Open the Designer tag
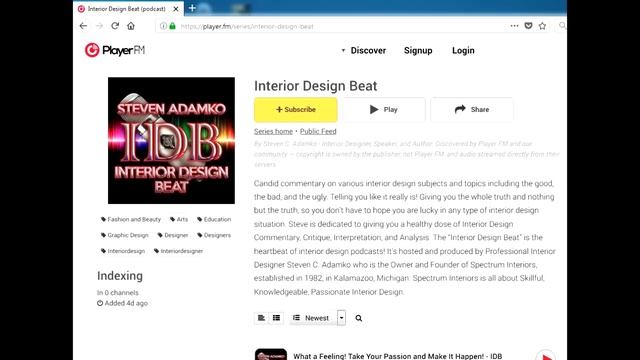This screenshot has width=640, height=360. point(173,235)
